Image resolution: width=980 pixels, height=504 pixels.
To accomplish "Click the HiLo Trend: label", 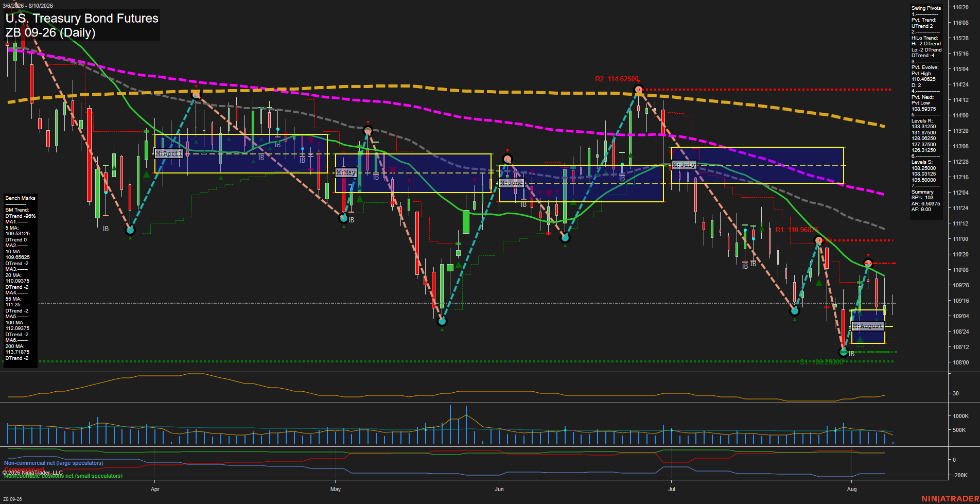I will 925,38.
